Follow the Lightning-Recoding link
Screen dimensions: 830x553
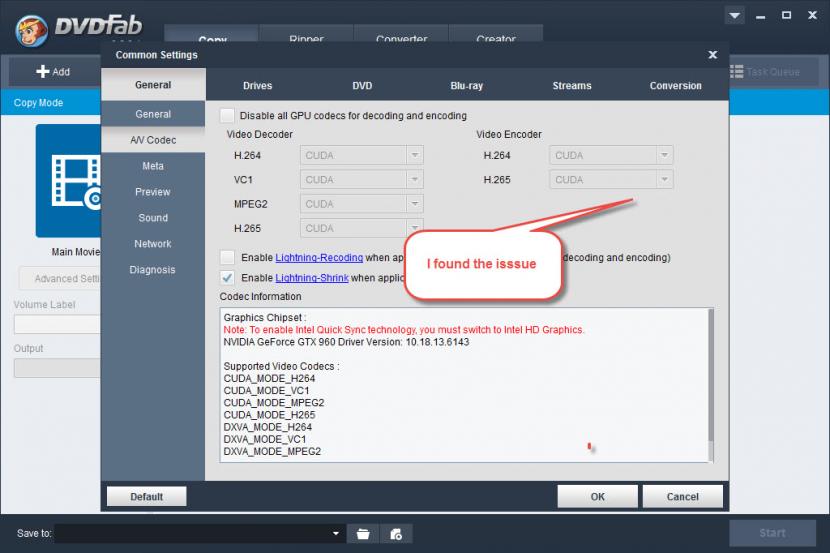(x=319, y=257)
